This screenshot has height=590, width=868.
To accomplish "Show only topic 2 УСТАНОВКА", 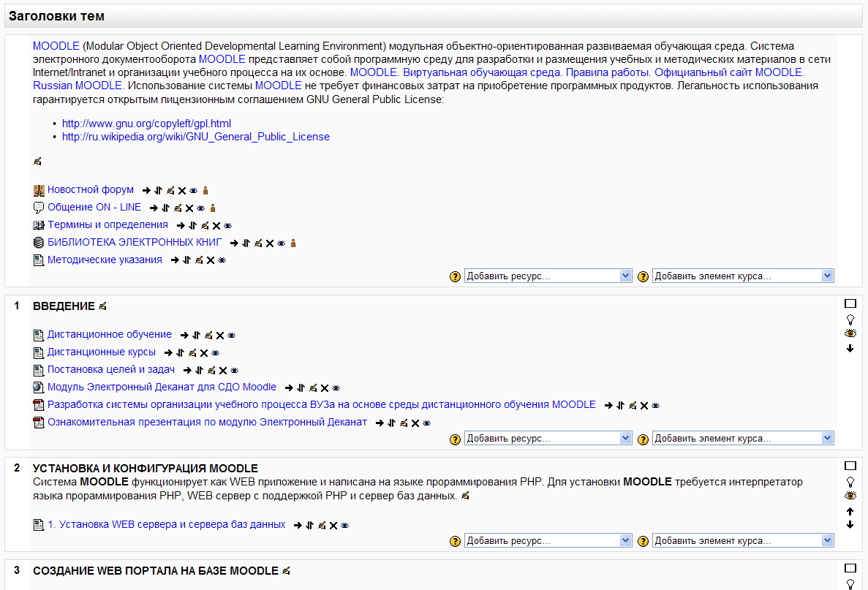I will coord(850,466).
